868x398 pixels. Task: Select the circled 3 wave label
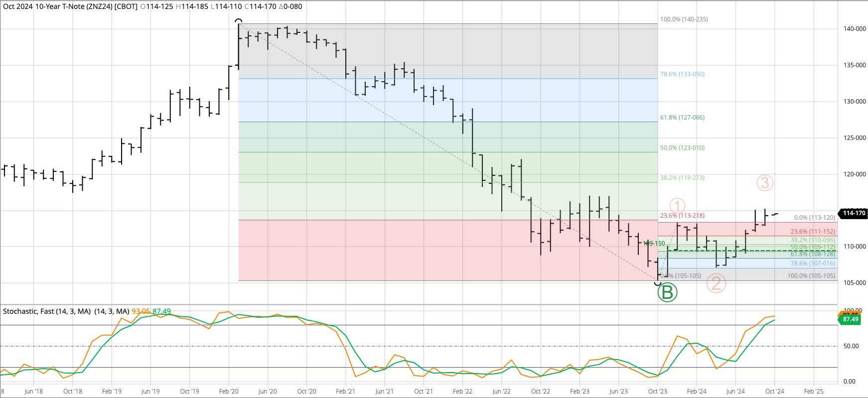(765, 183)
